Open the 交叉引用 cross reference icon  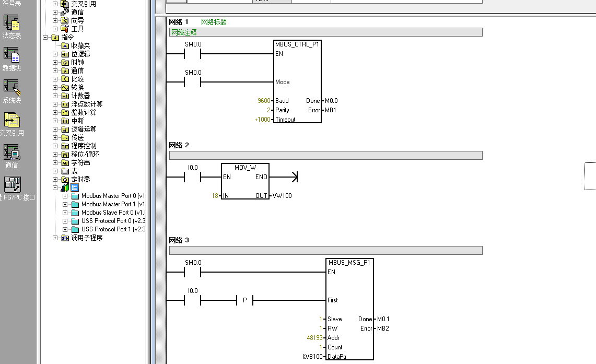11,120
